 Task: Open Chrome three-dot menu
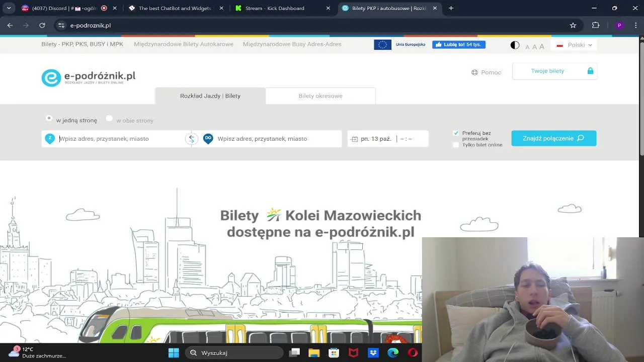[x=635, y=25]
